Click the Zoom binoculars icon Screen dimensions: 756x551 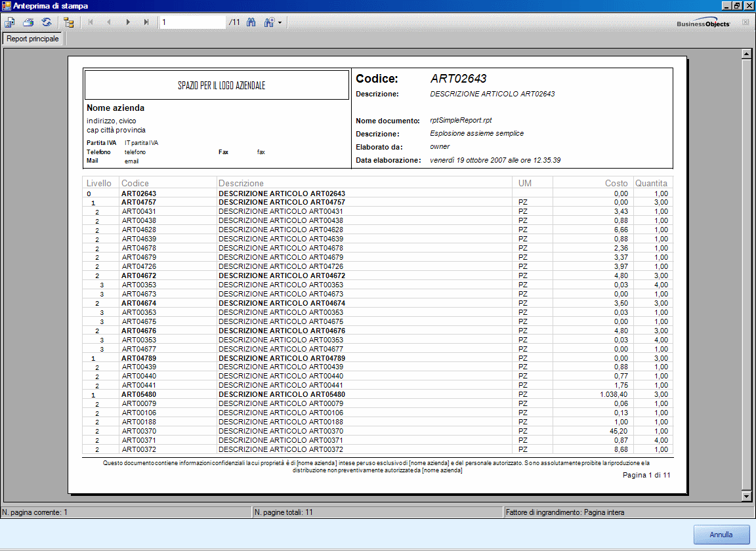tap(269, 22)
